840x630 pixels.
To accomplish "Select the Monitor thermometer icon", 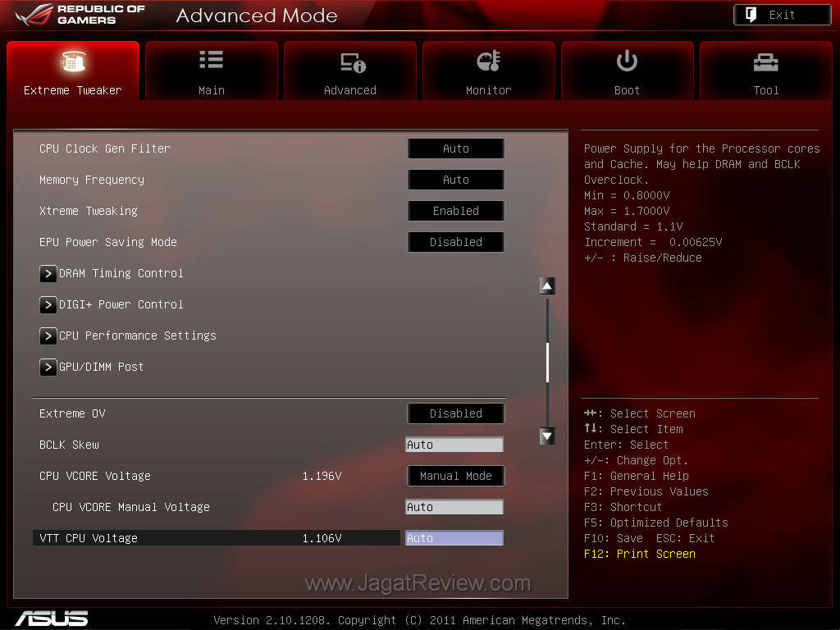I will point(488,62).
